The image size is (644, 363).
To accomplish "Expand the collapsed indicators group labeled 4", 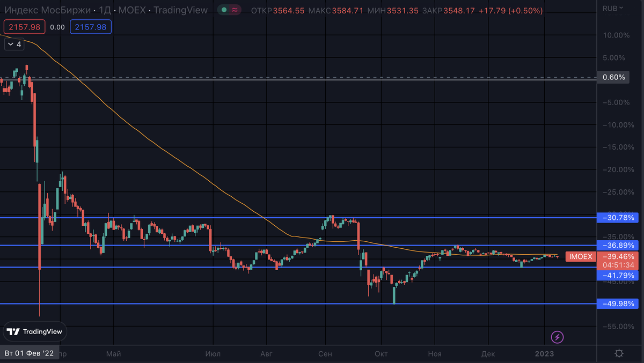I will [14, 45].
